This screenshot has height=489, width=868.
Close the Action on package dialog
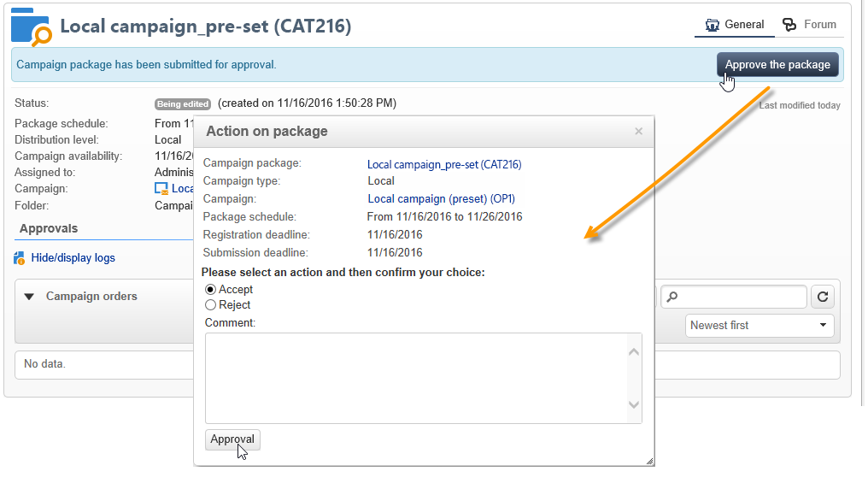click(x=638, y=132)
